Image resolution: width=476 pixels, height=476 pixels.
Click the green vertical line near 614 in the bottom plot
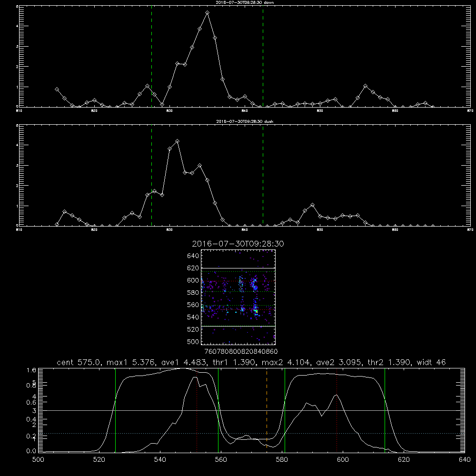point(385,410)
